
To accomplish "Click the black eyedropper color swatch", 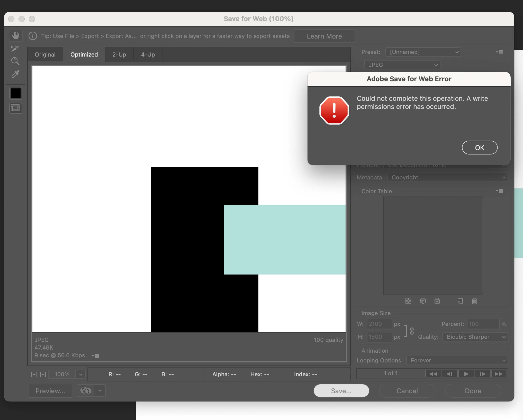I will point(15,93).
